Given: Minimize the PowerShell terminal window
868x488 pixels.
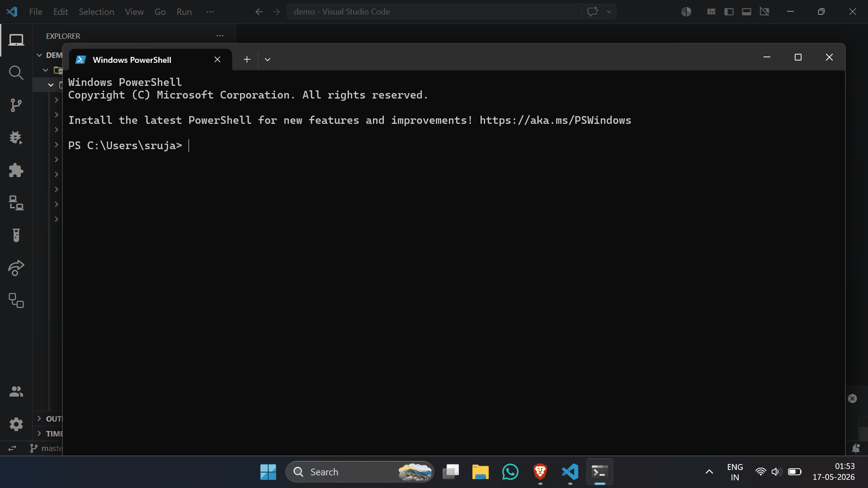Looking at the screenshot, I should pyautogui.click(x=767, y=57).
